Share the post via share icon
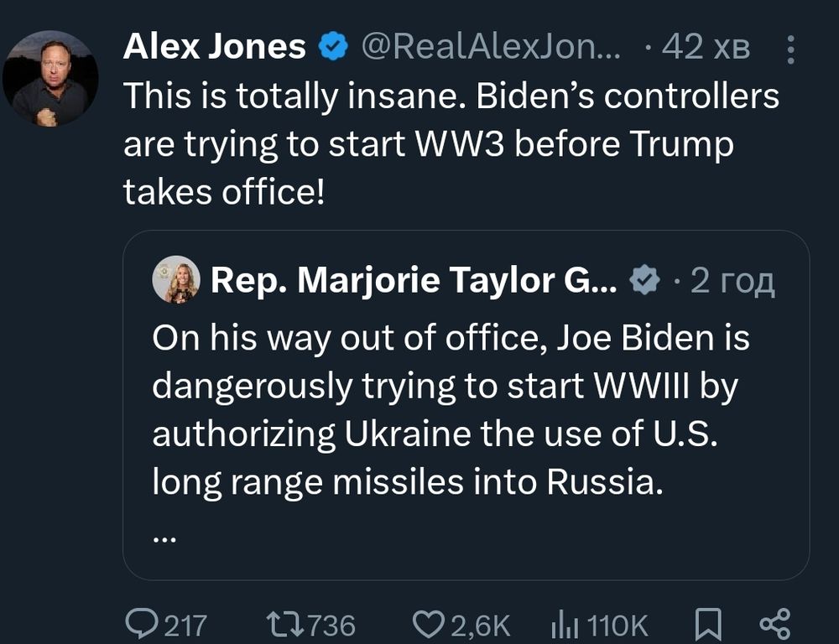The width and height of the screenshot is (839, 644). click(774, 624)
